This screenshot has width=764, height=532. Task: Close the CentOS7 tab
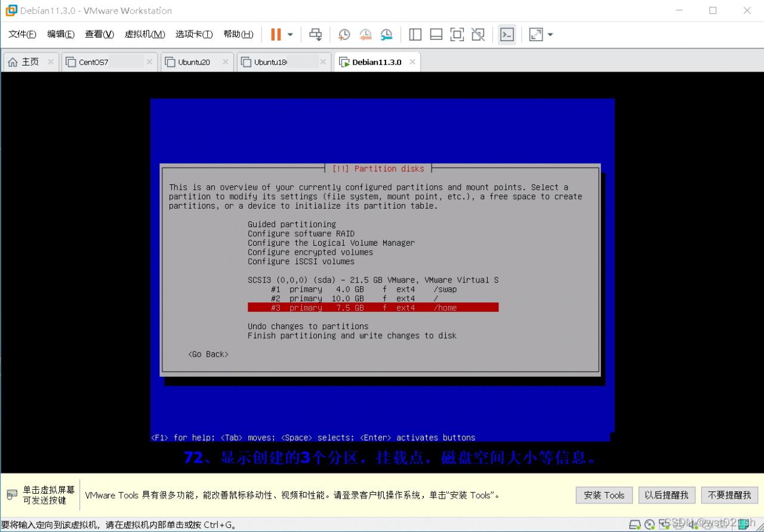click(x=150, y=62)
